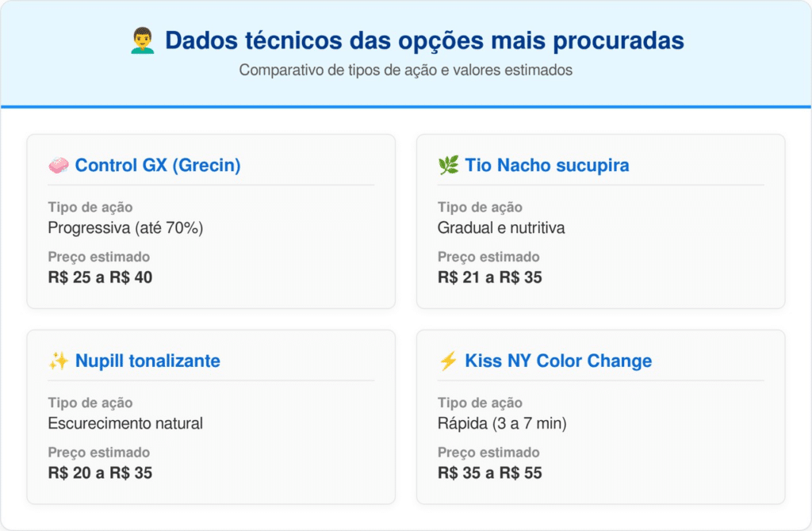Click the sparkles icon beside Nupill tonalizante
Viewport: 812px width, 531px height.
[x=58, y=361]
